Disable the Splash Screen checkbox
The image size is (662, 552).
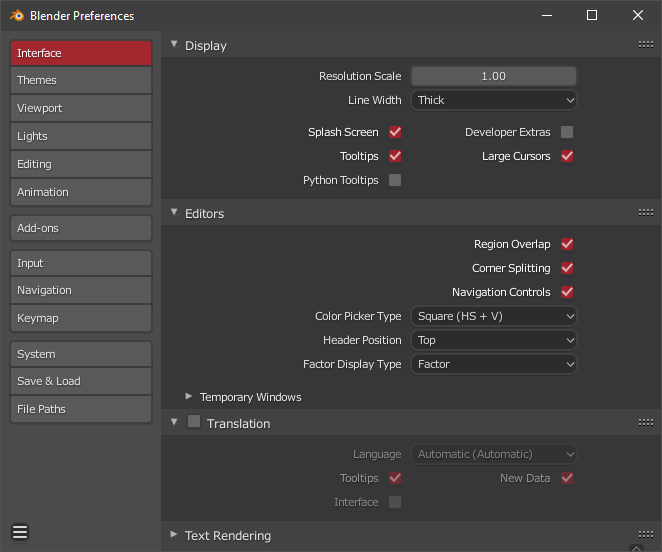point(395,132)
